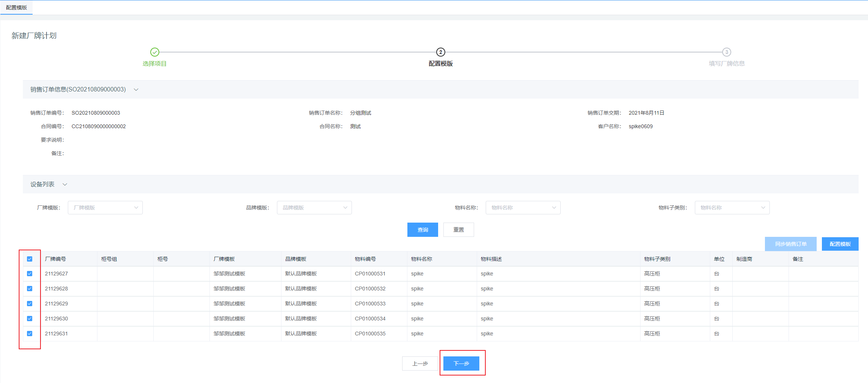868x383 pixels.
Task: Open the 厂牌模版 dropdown
Action: [x=105, y=208]
